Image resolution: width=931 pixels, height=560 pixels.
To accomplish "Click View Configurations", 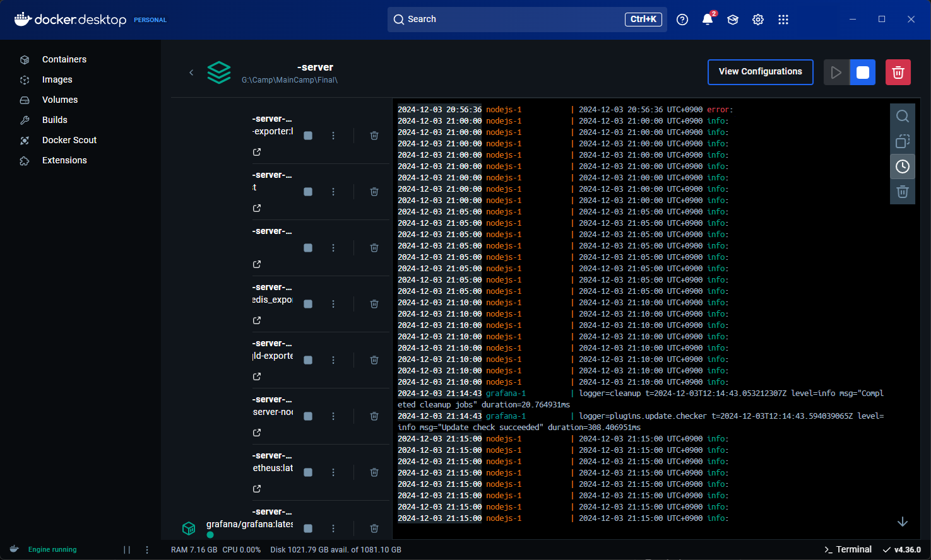I will pyautogui.click(x=761, y=72).
